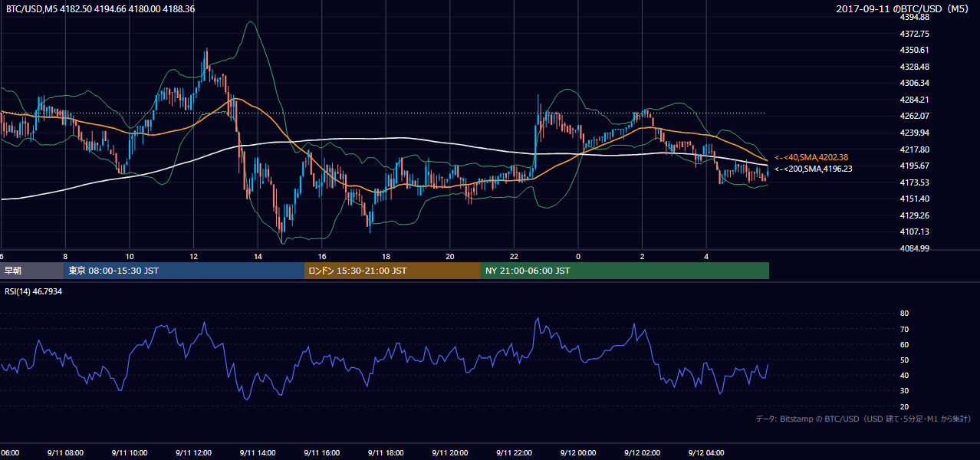Click hour label 10 on price chart axis

(130, 256)
